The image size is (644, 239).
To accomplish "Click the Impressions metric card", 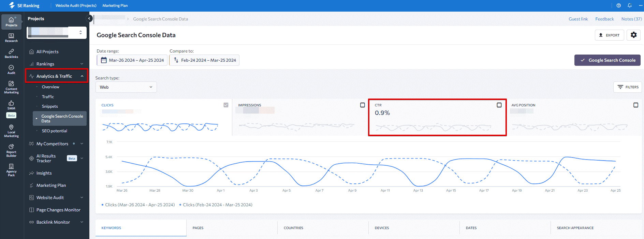I will coord(300,117).
